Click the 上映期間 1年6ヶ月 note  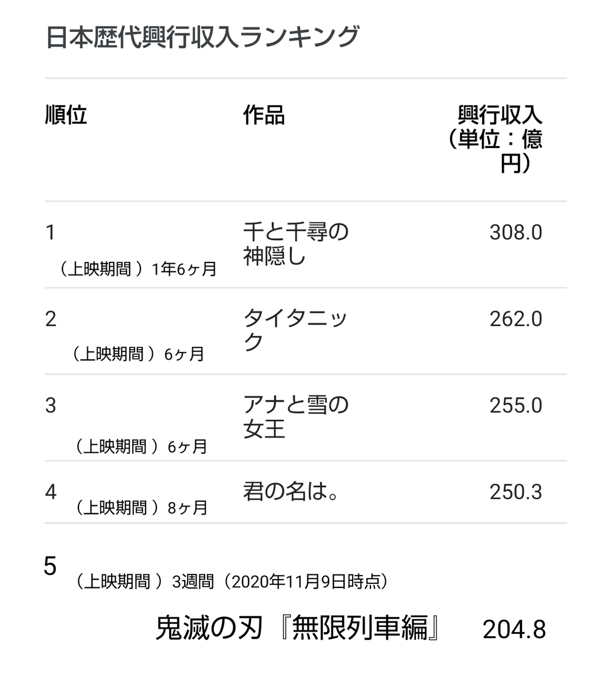coord(138,269)
